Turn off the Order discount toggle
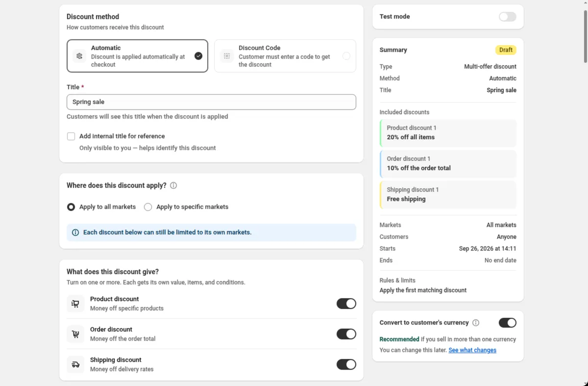Screen dimensions: 588x386 coord(346,334)
